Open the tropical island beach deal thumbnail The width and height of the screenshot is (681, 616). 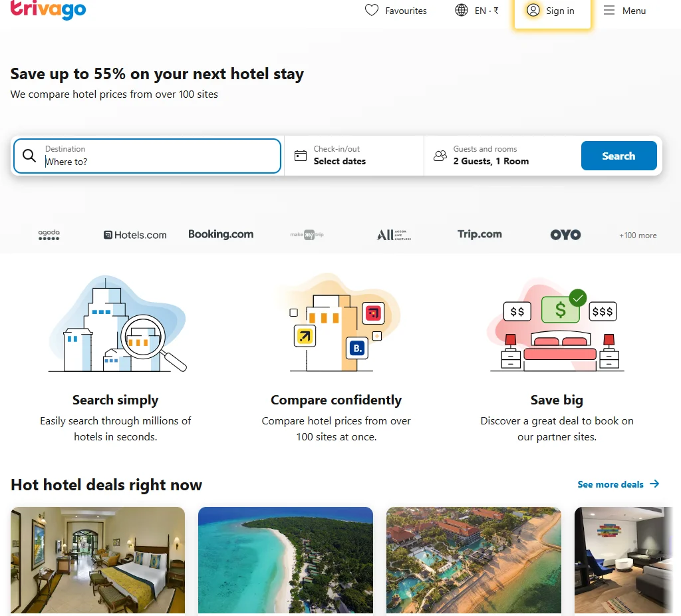tap(285, 560)
